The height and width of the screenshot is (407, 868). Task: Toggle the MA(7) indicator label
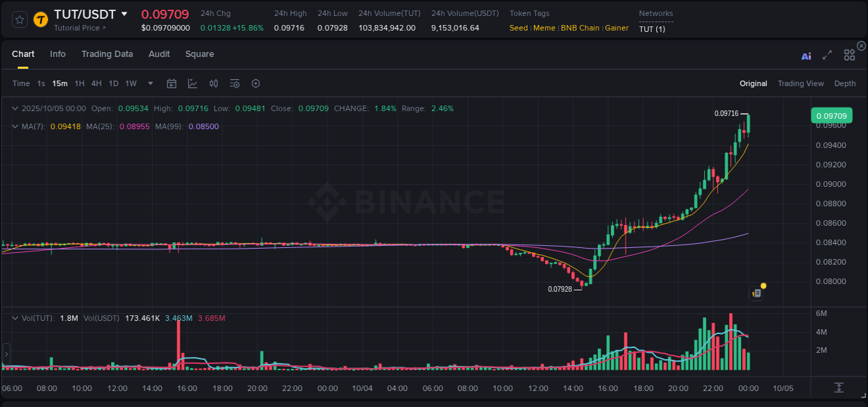[31, 126]
